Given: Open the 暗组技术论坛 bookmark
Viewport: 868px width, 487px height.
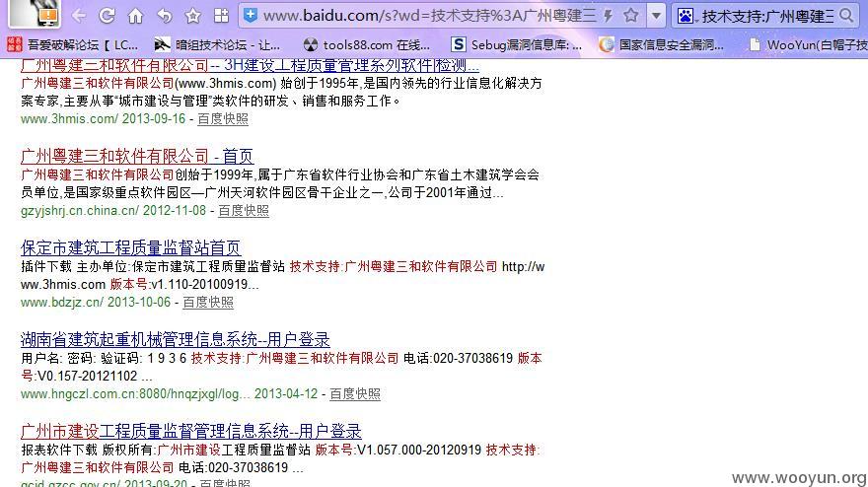Looking at the screenshot, I should [x=218, y=44].
